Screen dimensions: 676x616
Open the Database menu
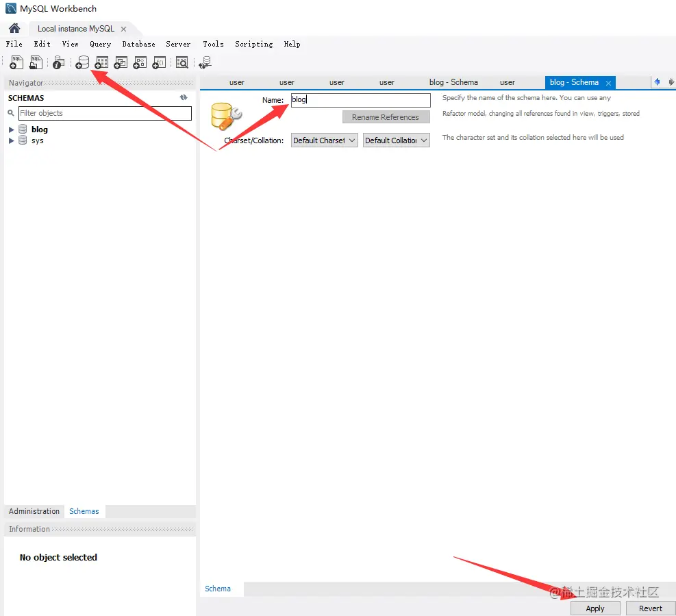[138, 44]
